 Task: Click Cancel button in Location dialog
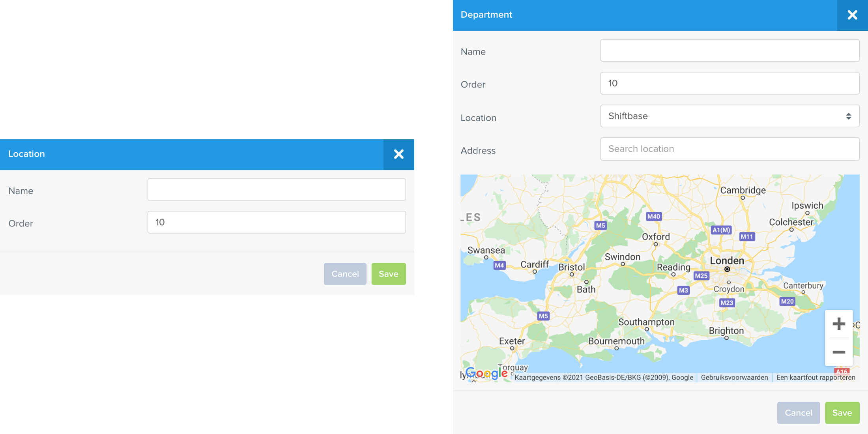(x=344, y=273)
